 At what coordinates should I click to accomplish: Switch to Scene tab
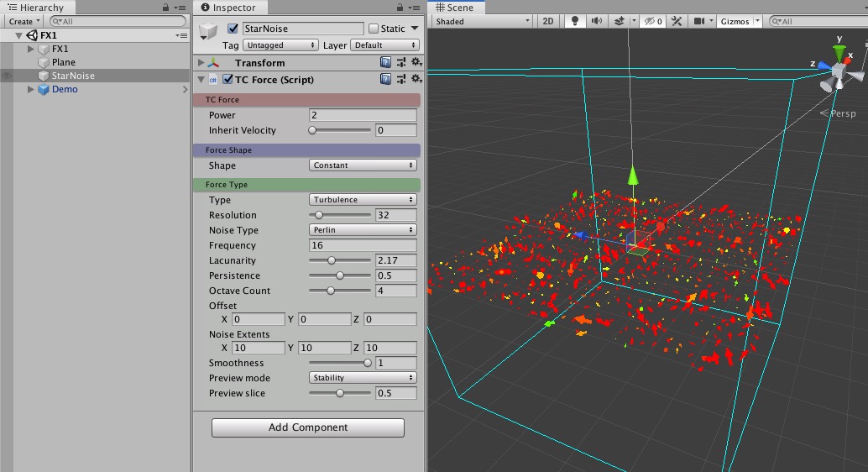[455, 8]
